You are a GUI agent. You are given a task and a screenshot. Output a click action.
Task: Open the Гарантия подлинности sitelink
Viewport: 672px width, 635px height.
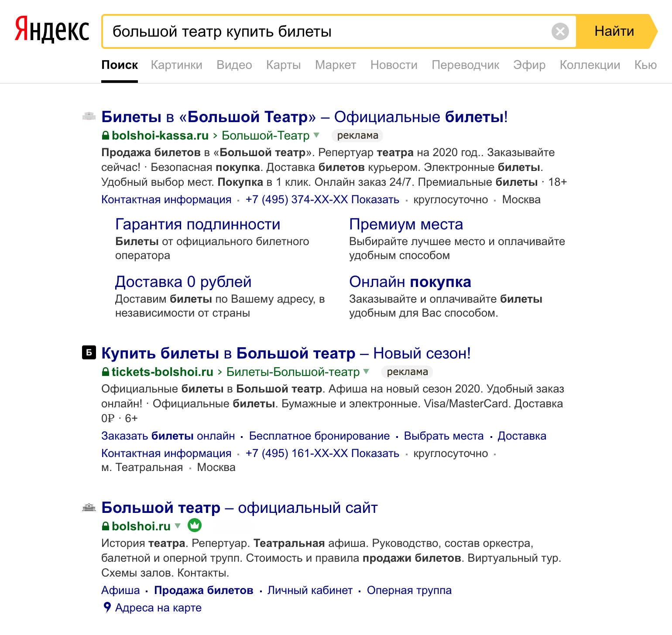click(x=198, y=224)
